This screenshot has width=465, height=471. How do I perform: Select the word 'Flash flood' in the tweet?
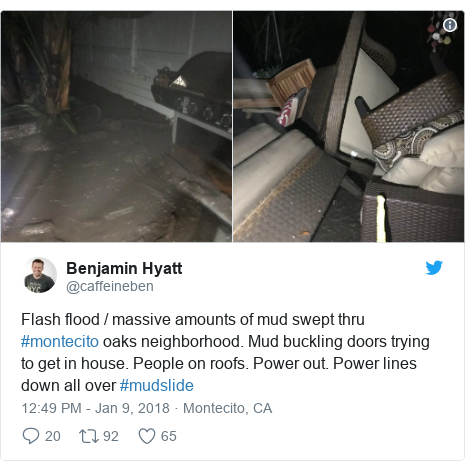pos(60,319)
